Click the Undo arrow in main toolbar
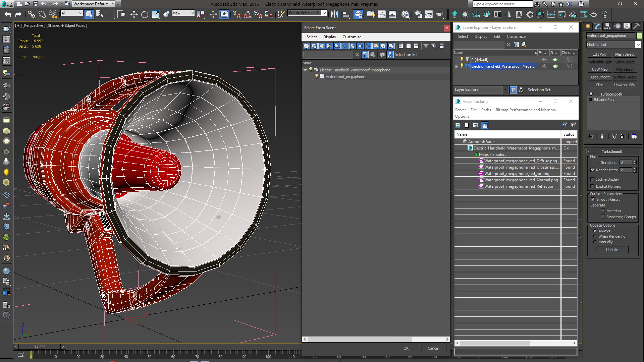644x362 pixels. (8, 14)
